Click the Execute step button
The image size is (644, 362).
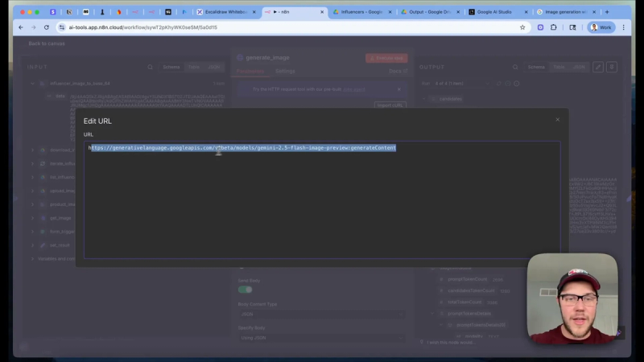pos(386,58)
